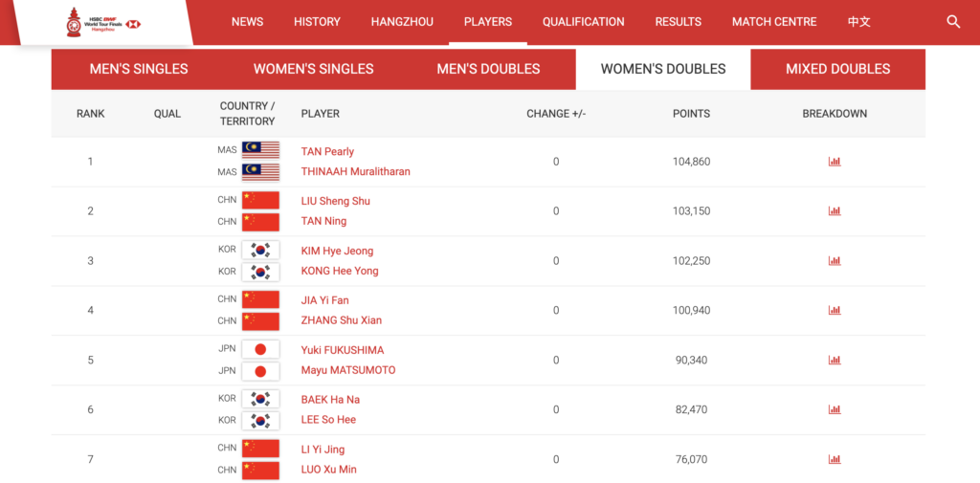Open breakdown chart for LI Yi Jing pair
The height and width of the screenshot is (483, 980).
pyautogui.click(x=835, y=459)
